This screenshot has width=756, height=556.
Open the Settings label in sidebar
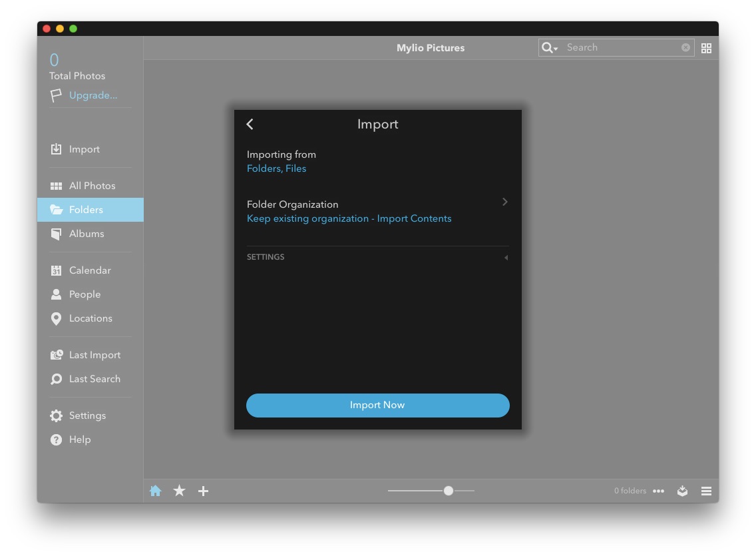87,416
